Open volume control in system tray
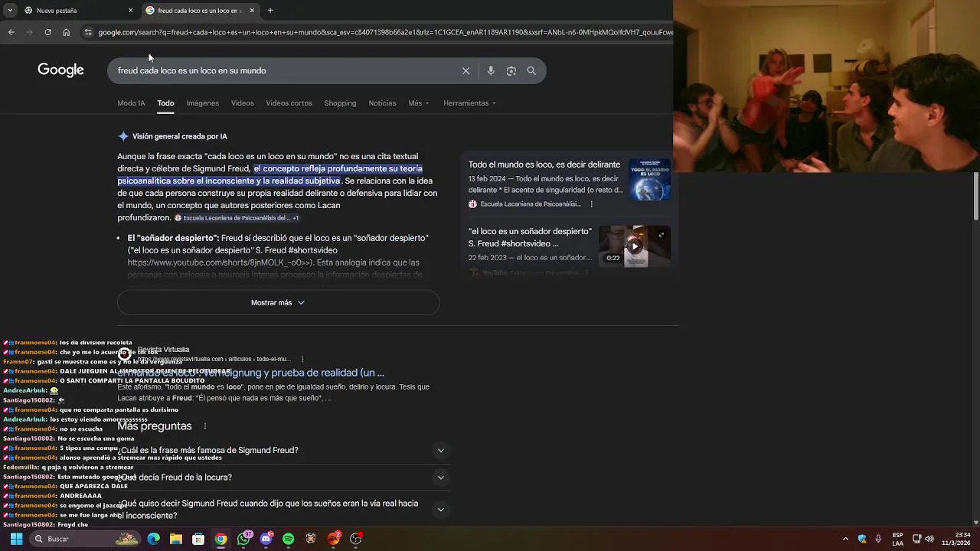The width and height of the screenshot is (980, 551). click(929, 539)
